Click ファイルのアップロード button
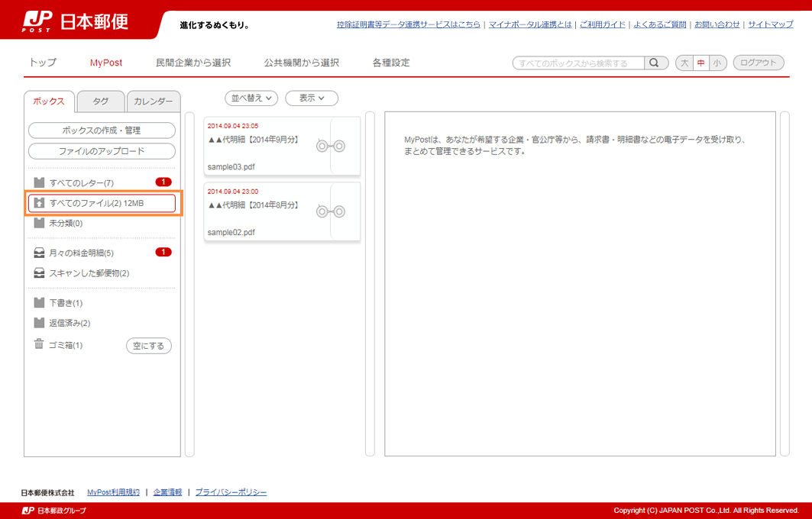 [x=102, y=151]
